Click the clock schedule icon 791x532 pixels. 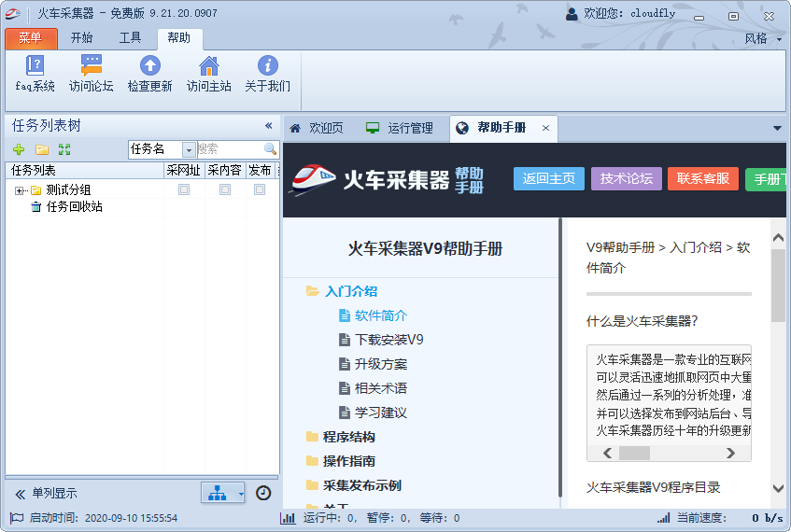click(x=263, y=493)
